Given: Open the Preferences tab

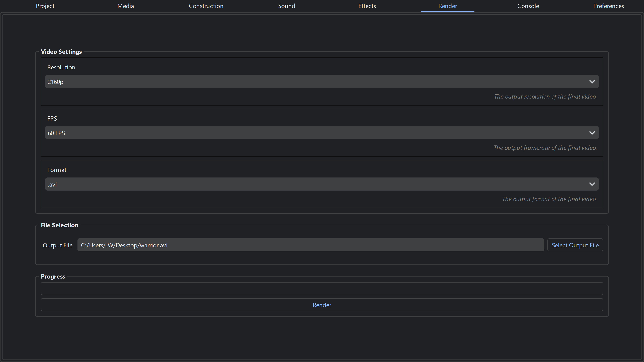Looking at the screenshot, I should pos(608,6).
